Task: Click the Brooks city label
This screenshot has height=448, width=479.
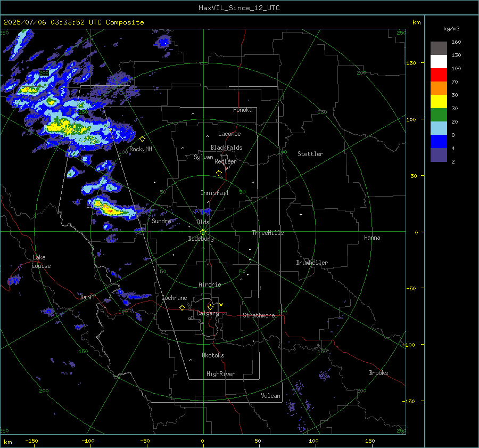Action: click(x=378, y=373)
